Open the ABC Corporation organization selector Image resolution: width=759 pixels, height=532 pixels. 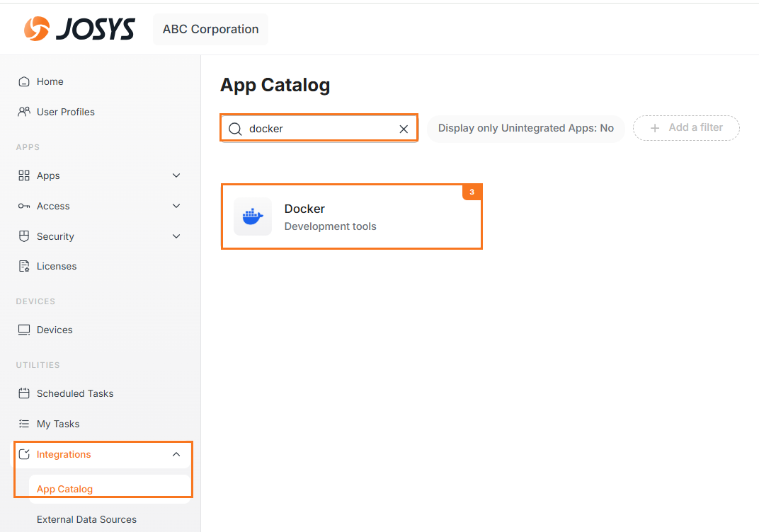210,29
